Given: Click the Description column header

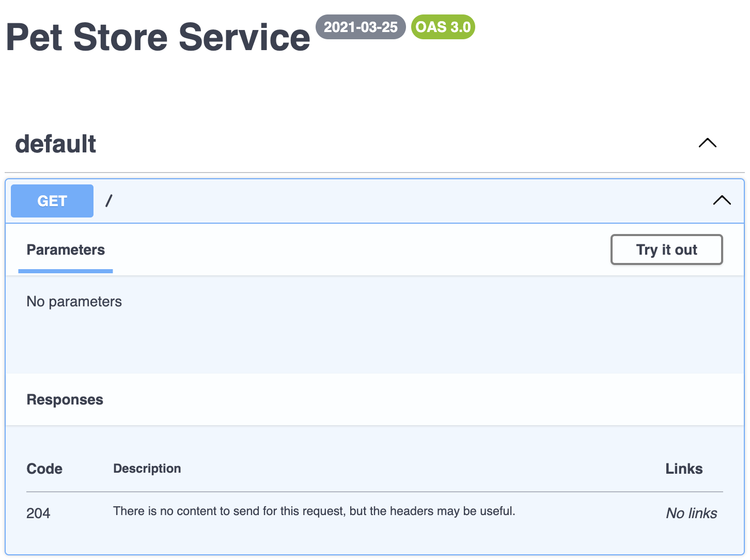Looking at the screenshot, I should [x=147, y=469].
